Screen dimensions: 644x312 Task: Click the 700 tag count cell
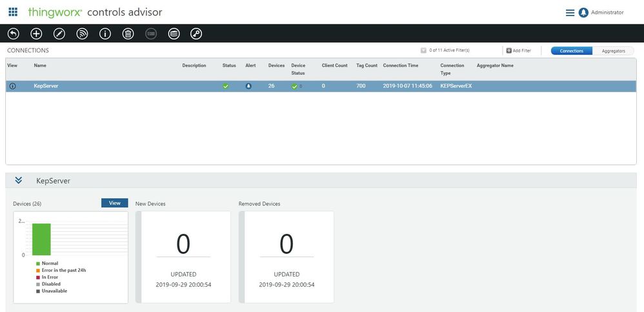[361, 87]
